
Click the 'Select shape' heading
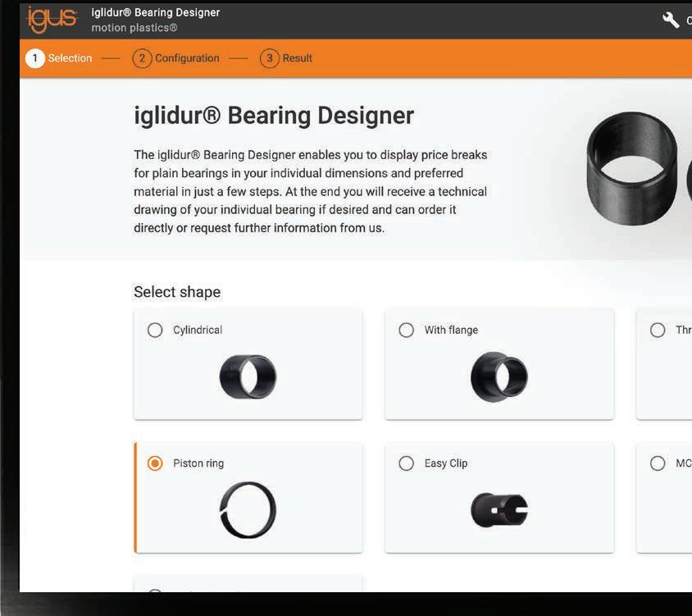pos(177,292)
